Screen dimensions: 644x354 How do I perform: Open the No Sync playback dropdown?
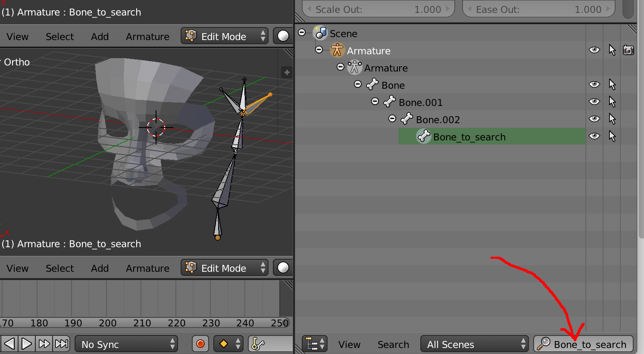126,344
